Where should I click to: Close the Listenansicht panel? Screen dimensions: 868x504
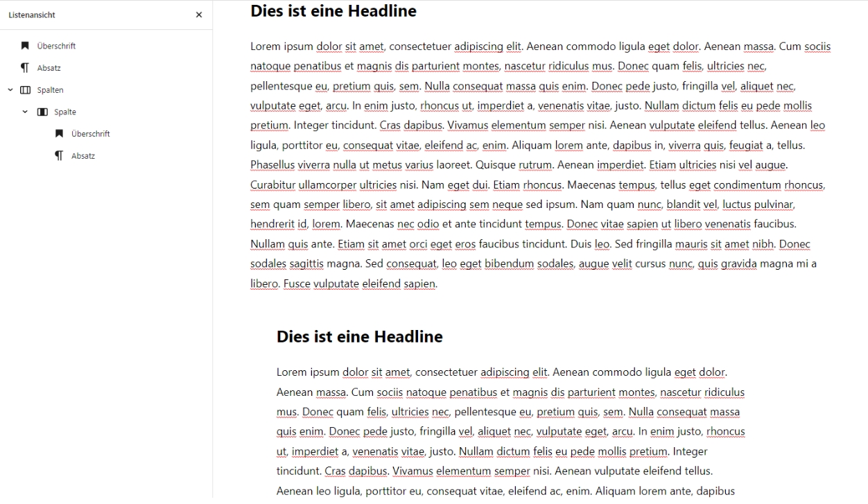[199, 15]
